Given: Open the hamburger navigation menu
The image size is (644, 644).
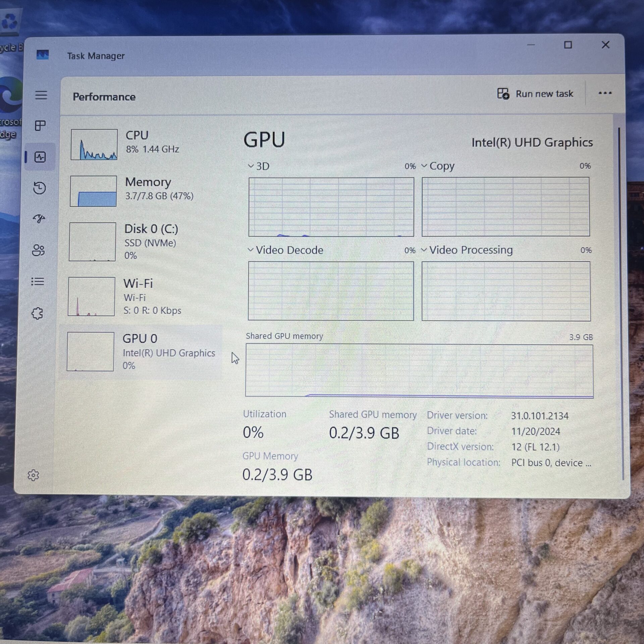Looking at the screenshot, I should click(x=41, y=95).
